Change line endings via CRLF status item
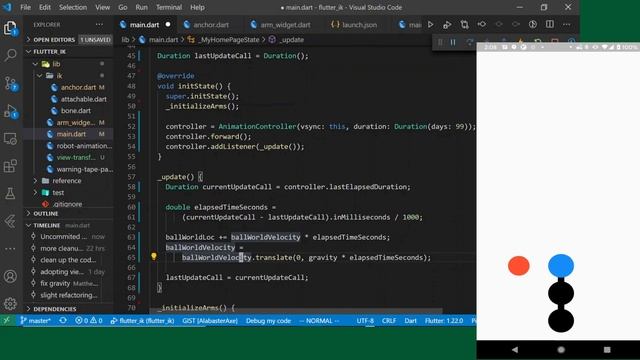The image size is (640, 360). click(389, 321)
